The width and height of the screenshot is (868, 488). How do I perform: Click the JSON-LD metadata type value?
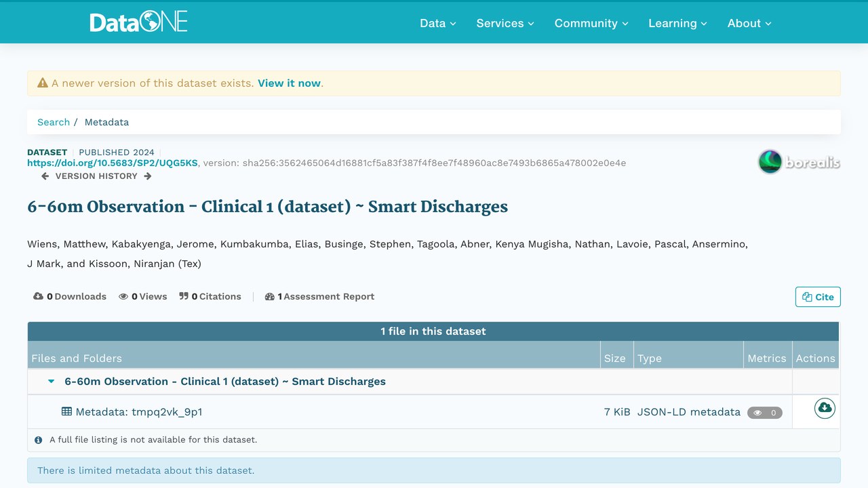(689, 411)
